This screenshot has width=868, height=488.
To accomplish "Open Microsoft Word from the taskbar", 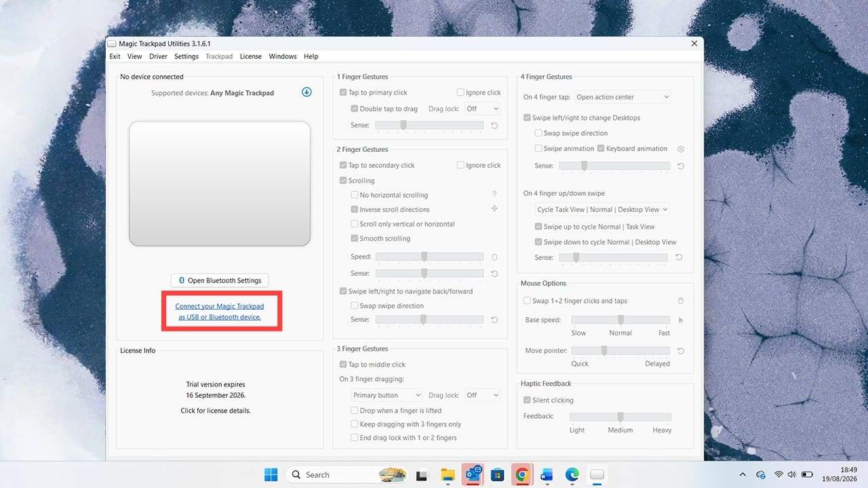I will [x=547, y=474].
